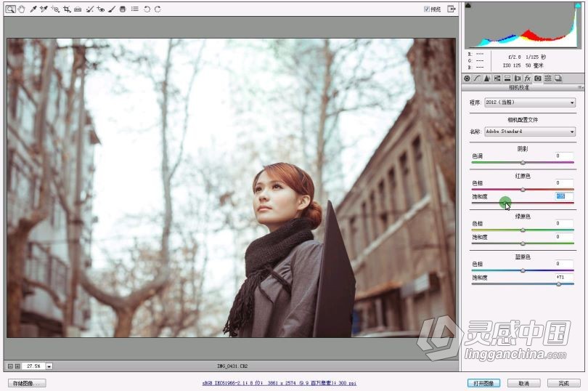Viewport: 588px width, 391px height.
Task: Toggle the preview checkbox
Action: tap(426, 9)
